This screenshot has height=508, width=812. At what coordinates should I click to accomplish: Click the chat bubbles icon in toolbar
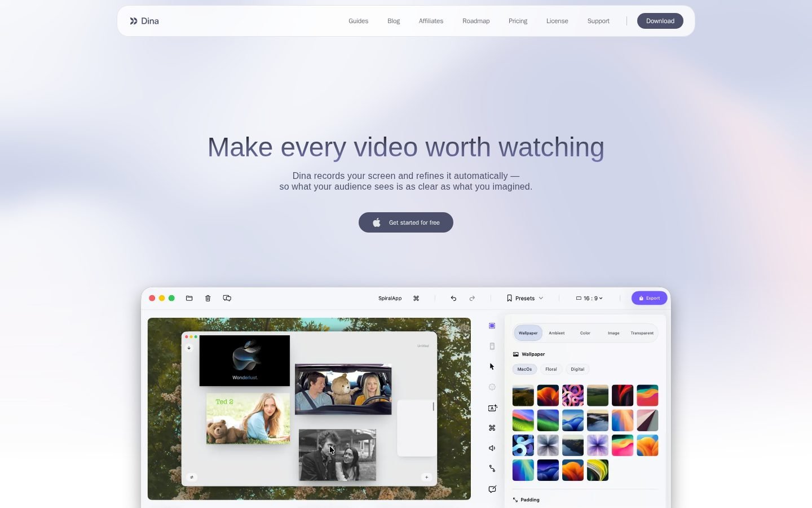coord(227,298)
